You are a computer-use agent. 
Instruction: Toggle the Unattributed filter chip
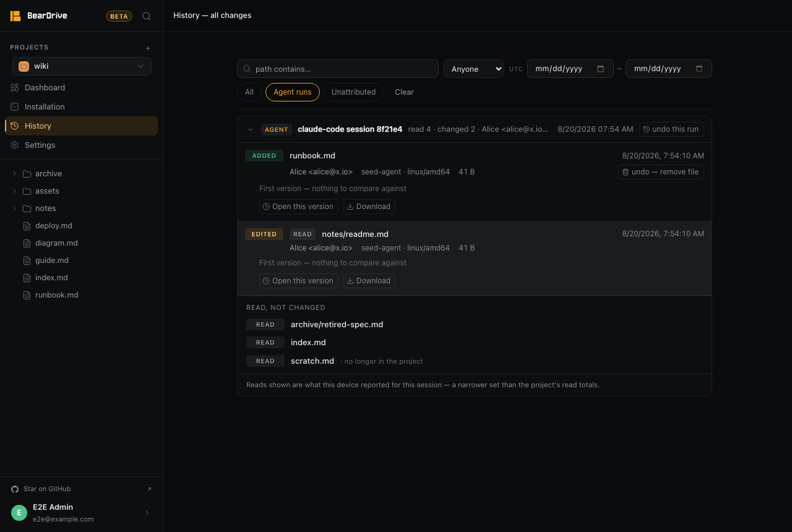[353, 92]
